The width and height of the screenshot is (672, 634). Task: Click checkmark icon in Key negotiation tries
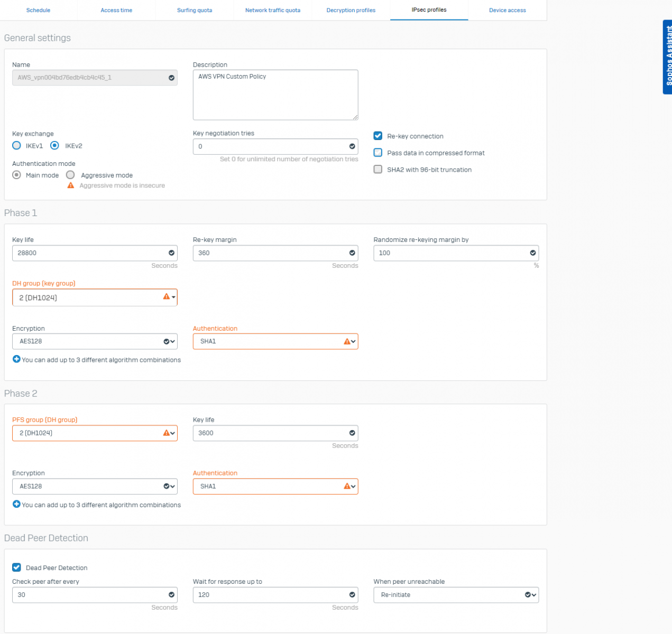pos(352,146)
